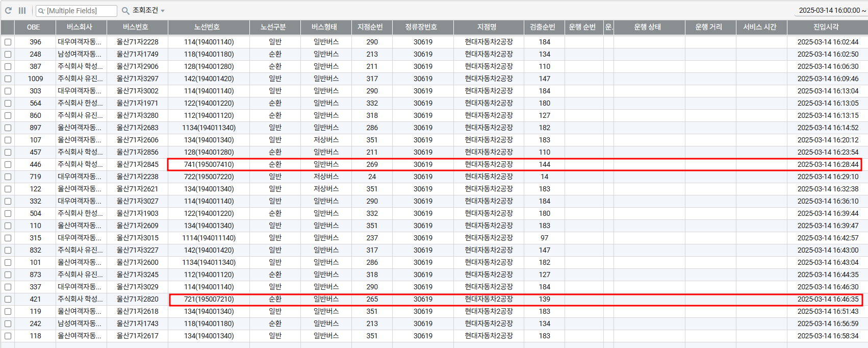The width and height of the screenshot is (868, 348).
Task: Click bus number 울산71자1971
Action: click(138, 103)
